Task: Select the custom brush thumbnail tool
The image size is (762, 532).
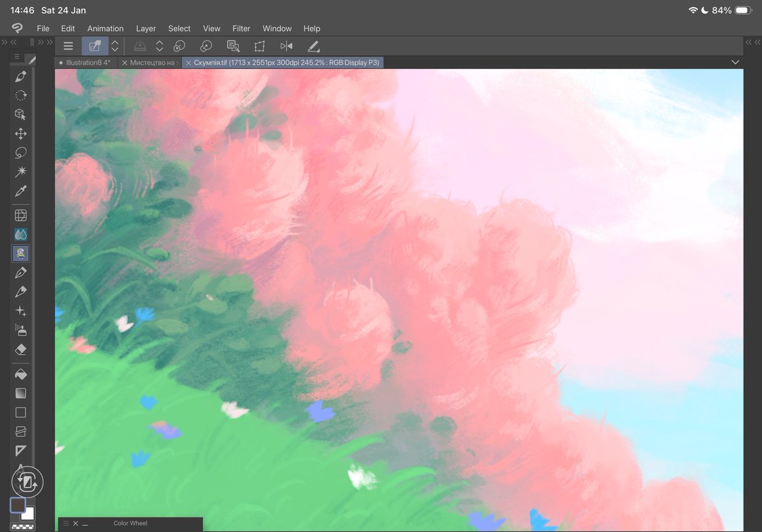Action: coord(20,253)
